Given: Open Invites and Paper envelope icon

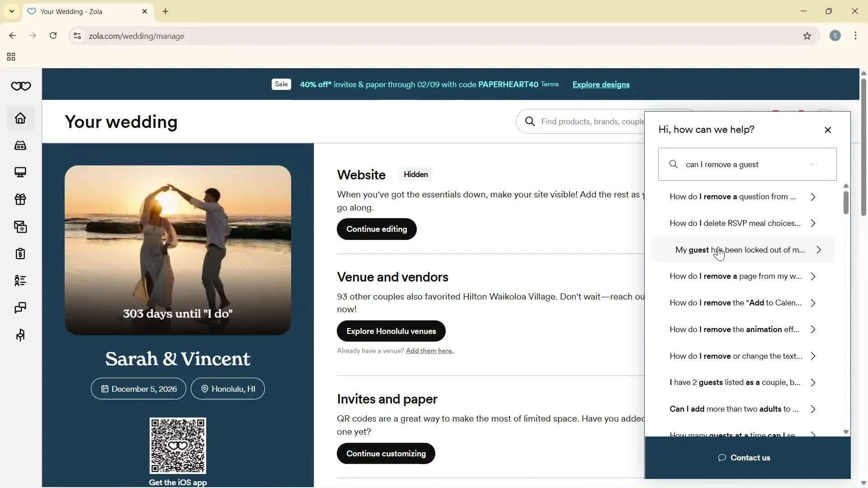Looking at the screenshot, I should click(x=20, y=226).
